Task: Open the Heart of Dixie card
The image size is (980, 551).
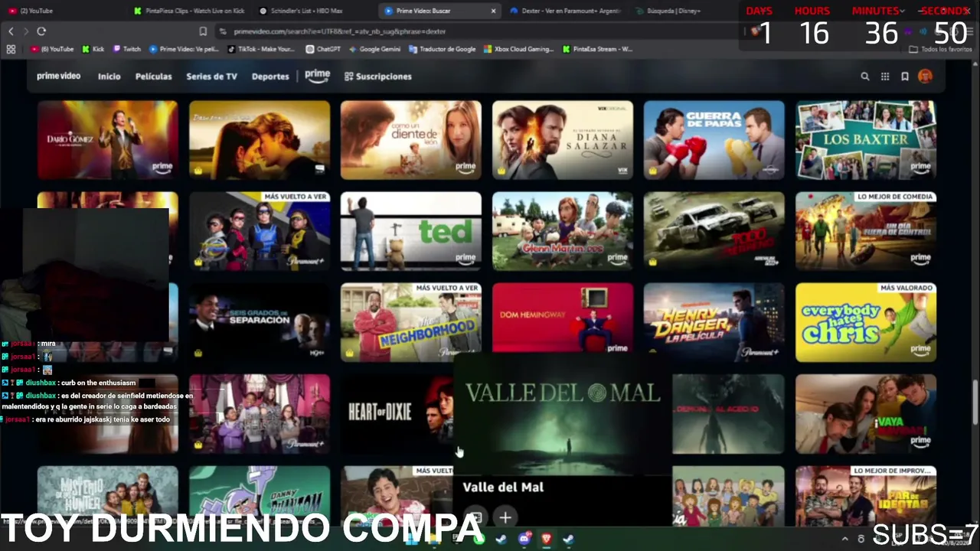Action: (x=397, y=413)
